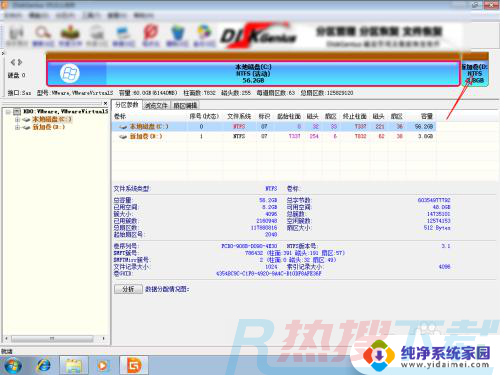Open the View (查看) menu
Image resolution: width=500 pixels, height=375 pixels.
coord(117,15)
